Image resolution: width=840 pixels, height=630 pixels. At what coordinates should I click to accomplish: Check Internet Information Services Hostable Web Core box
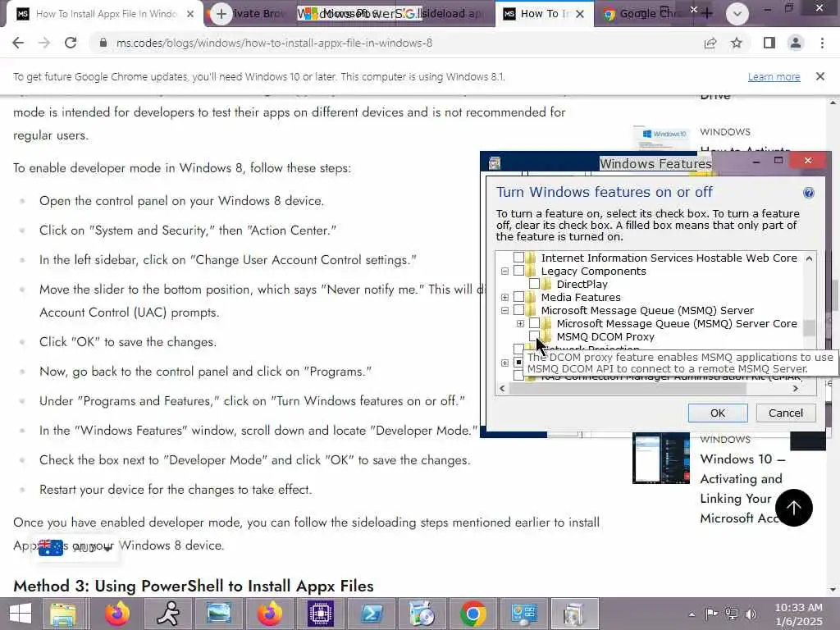(518, 258)
